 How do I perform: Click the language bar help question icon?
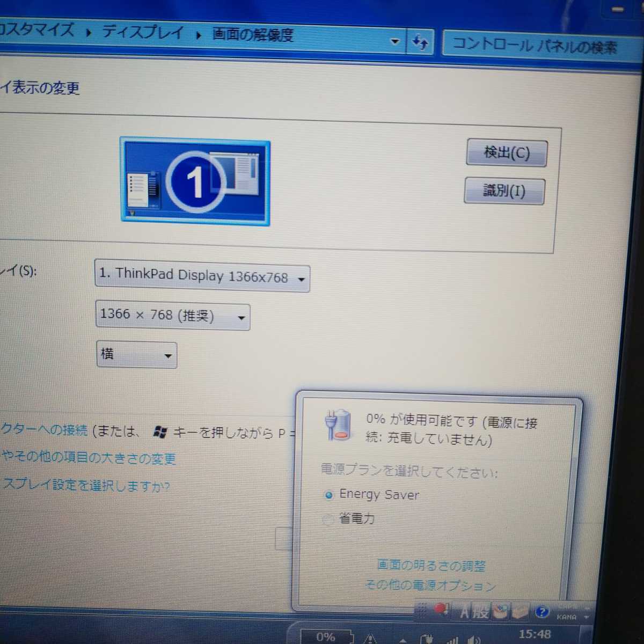(x=542, y=611)
